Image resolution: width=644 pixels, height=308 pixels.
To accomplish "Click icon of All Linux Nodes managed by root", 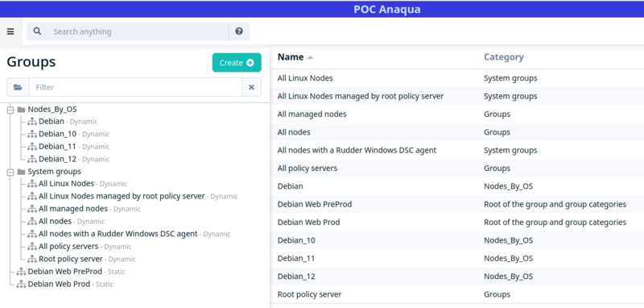I will pyautogui.click(x=32, y=197).
